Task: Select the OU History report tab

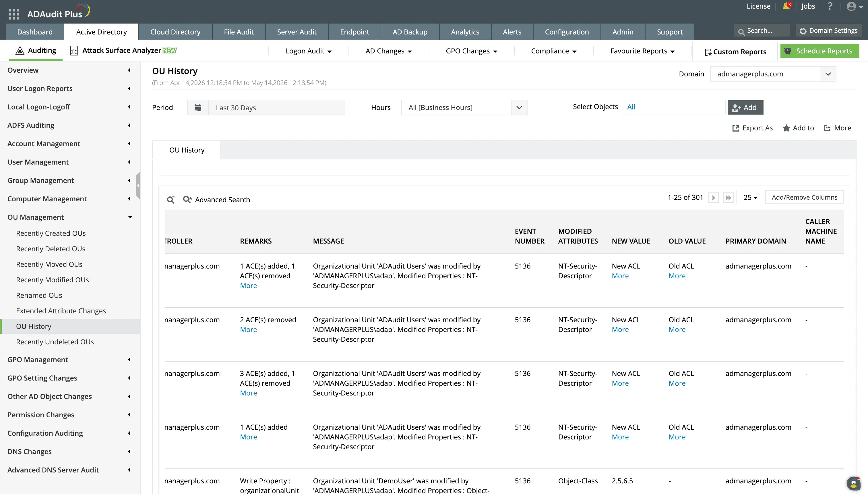Action: click(x=187, y=150)
